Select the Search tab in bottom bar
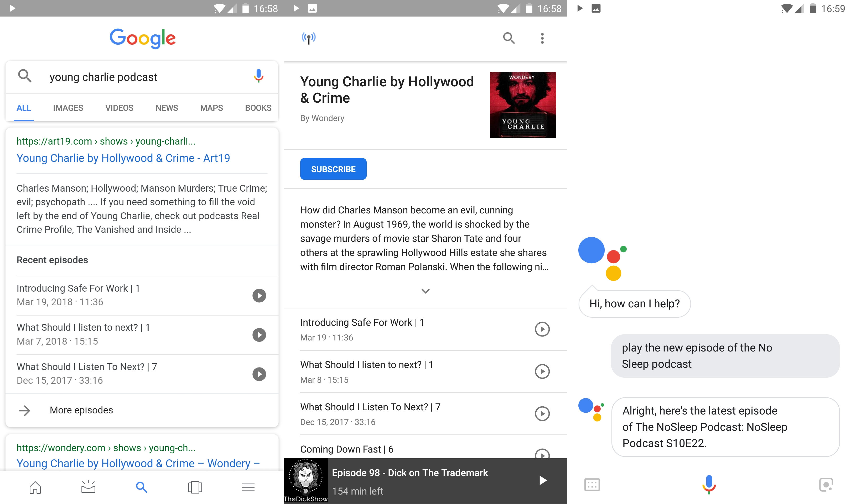Viewport: 851px width, 504px height. (142, 487)
